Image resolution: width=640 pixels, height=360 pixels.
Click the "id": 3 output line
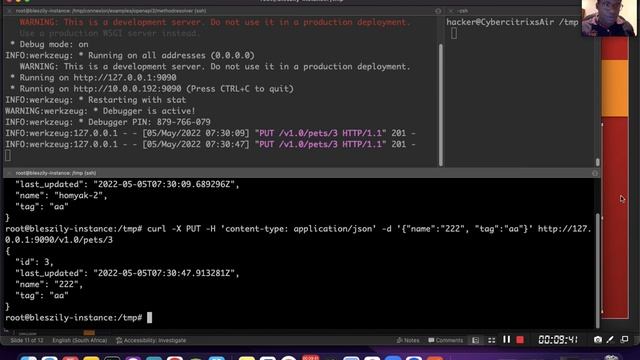[34, 262]
